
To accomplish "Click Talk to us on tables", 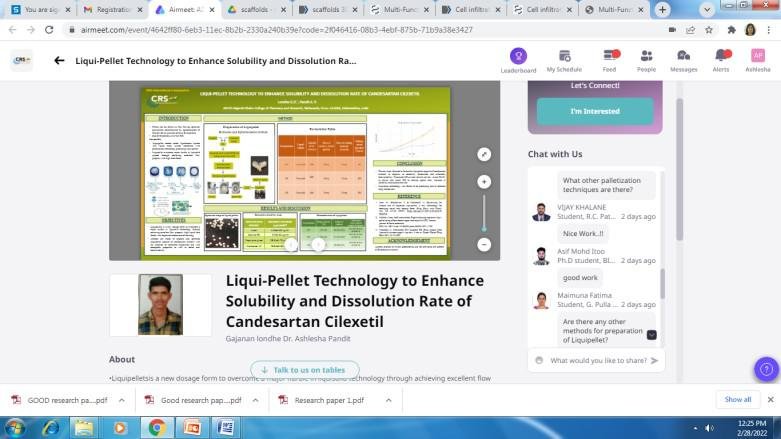I will [x=304, y=370].
